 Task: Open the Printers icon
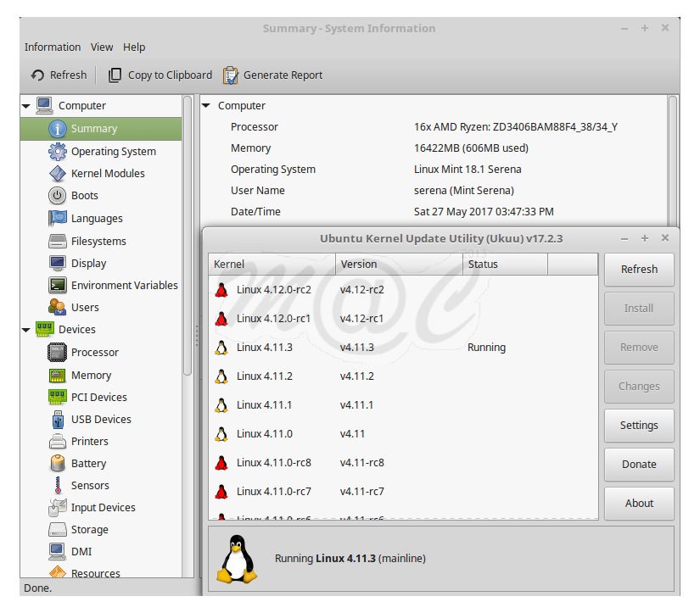tap(58, 441)
